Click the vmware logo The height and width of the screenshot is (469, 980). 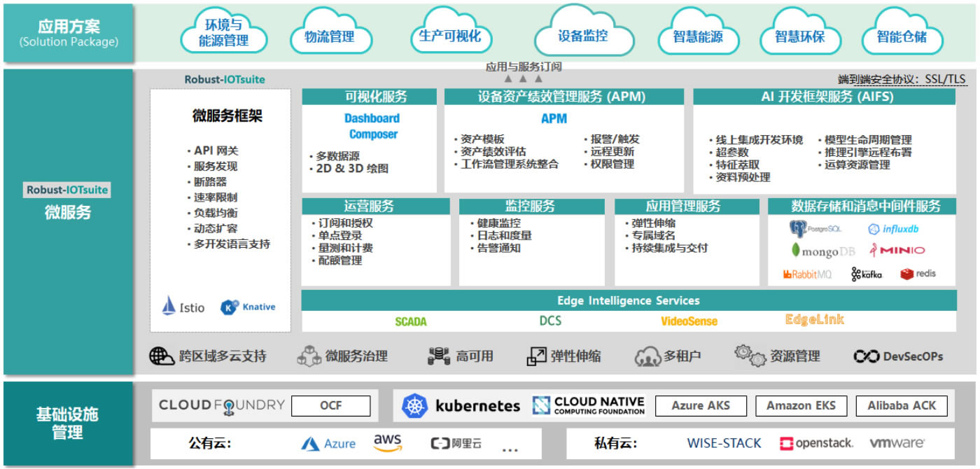(897, 443)
